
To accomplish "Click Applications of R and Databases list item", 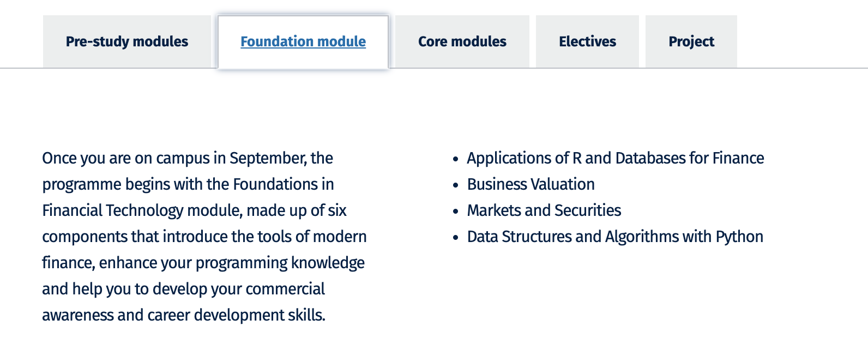I will [616, 158].
